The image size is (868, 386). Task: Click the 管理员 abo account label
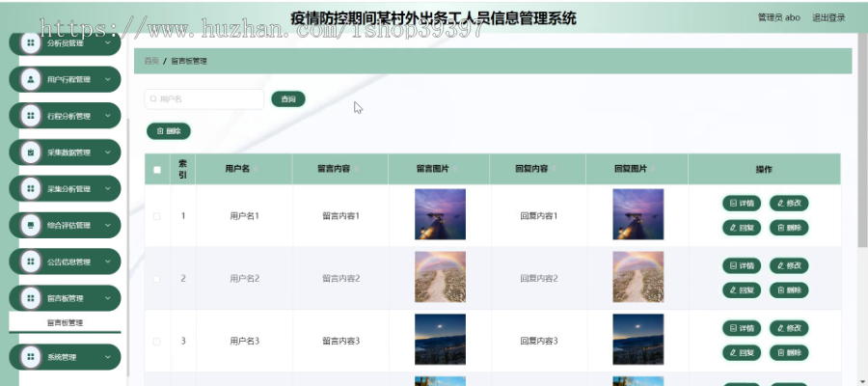point(779,17)
